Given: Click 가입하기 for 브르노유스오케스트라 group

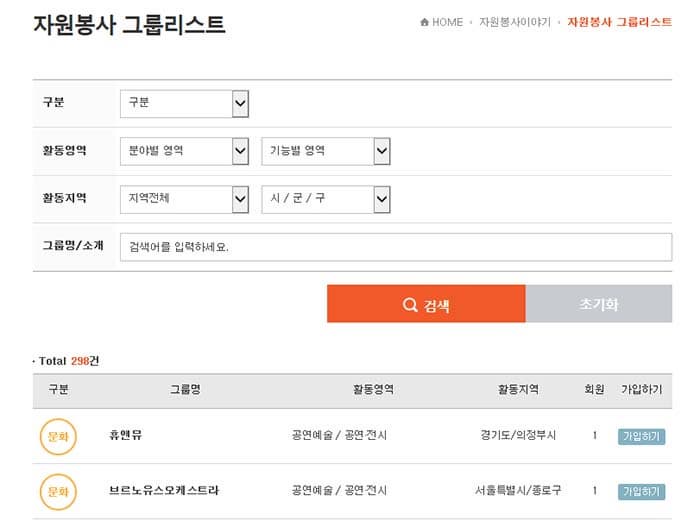Looking at the screenshot, I should pyautogui.click(x=642, y=492).
